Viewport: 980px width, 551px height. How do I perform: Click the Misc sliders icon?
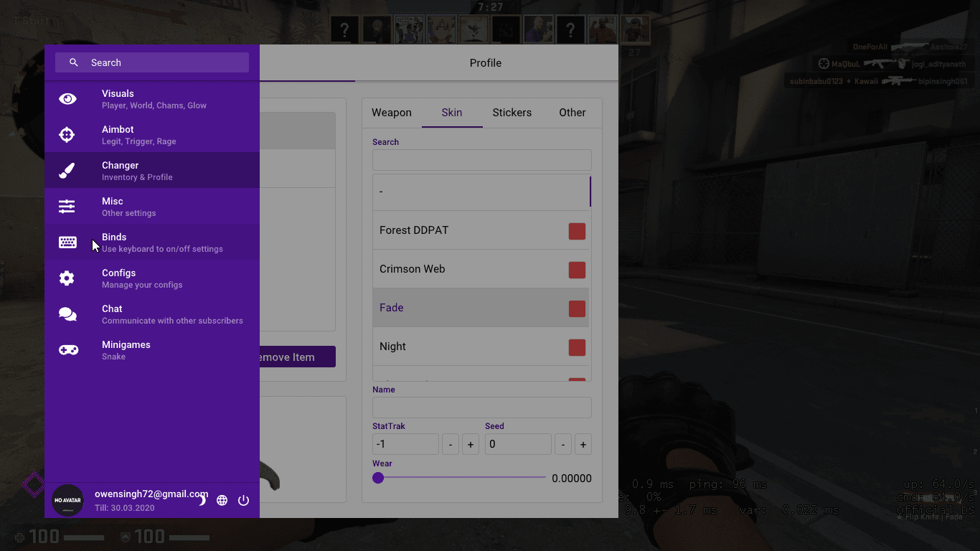tap(67, 207)
